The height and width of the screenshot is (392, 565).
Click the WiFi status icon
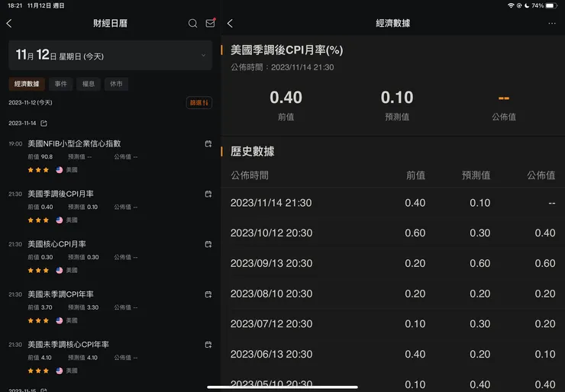point(511,5)
